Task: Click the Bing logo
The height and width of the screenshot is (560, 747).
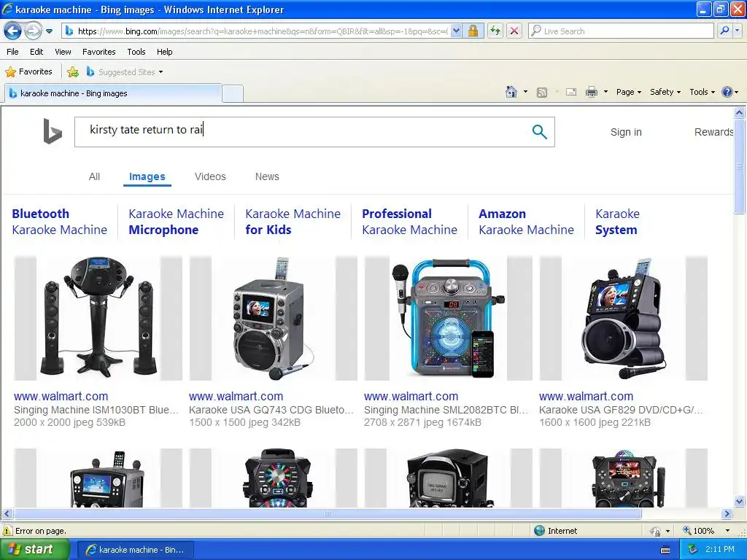Action: pyautogui.click(x=53, y=131)
